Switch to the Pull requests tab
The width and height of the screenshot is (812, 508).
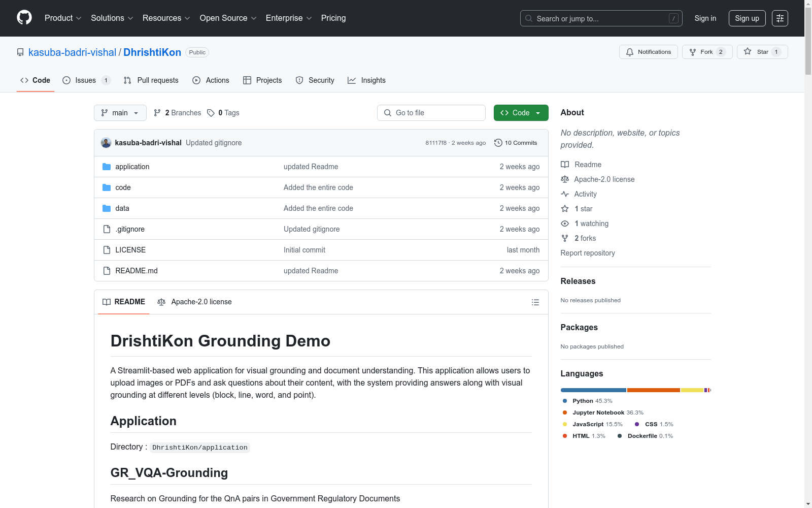151,80
